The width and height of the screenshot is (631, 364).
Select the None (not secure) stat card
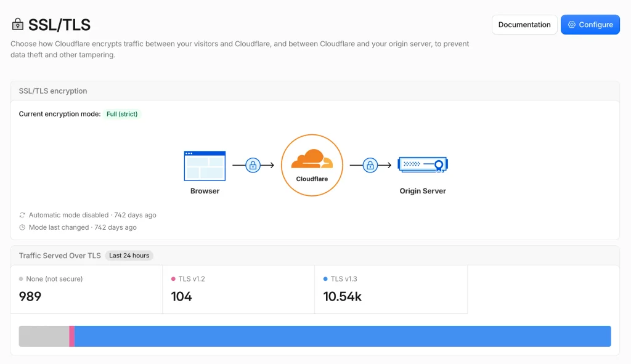(x=86, y=289)
